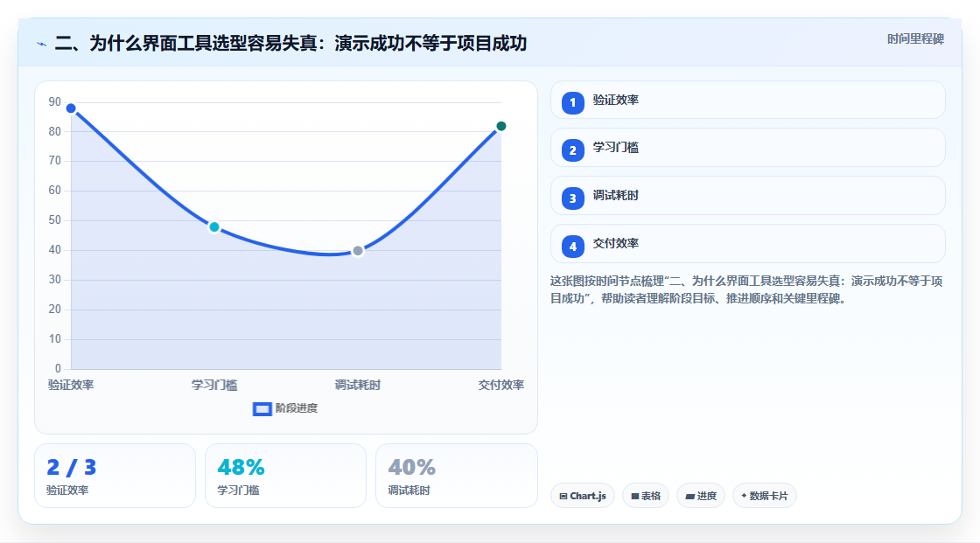Click the gray 调试耗时 data point
Viewport: 980px width, 543px height.
(358, 251)
